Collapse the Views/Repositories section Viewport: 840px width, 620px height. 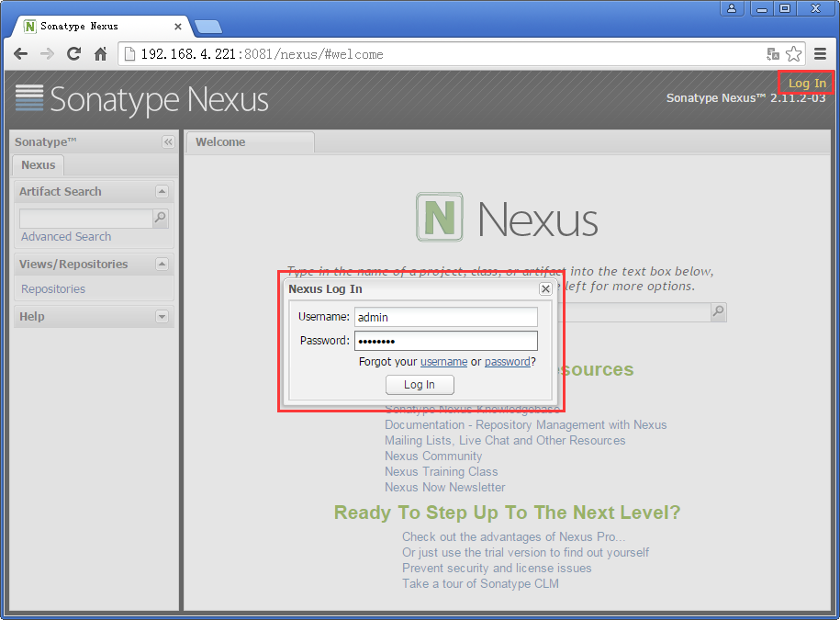coord(162,265)
